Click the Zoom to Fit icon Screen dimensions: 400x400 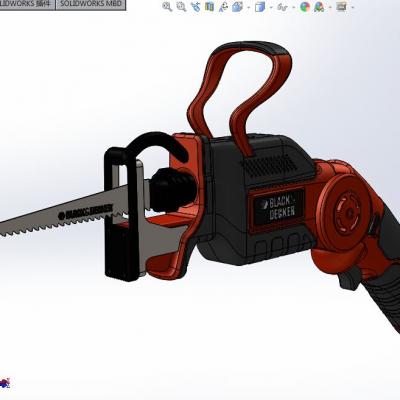pyautogui.click(x=167, y=6)
